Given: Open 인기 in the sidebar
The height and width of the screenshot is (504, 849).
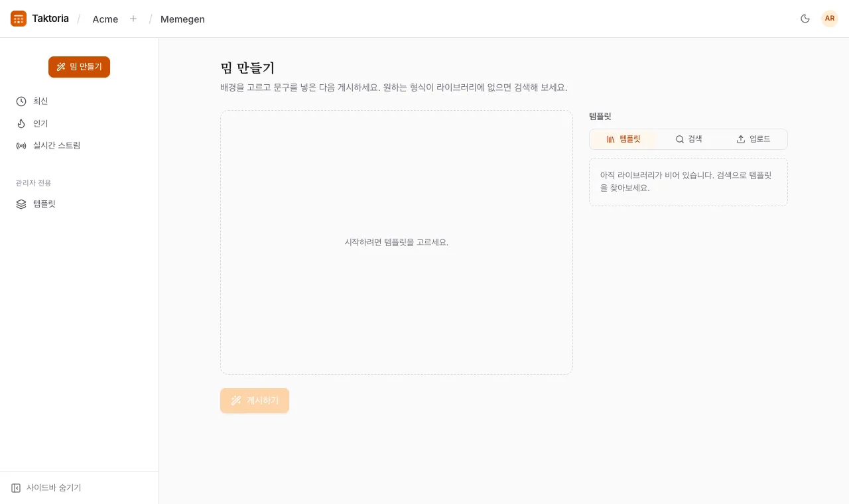Looking at the screenshot, I should (80, 123).
